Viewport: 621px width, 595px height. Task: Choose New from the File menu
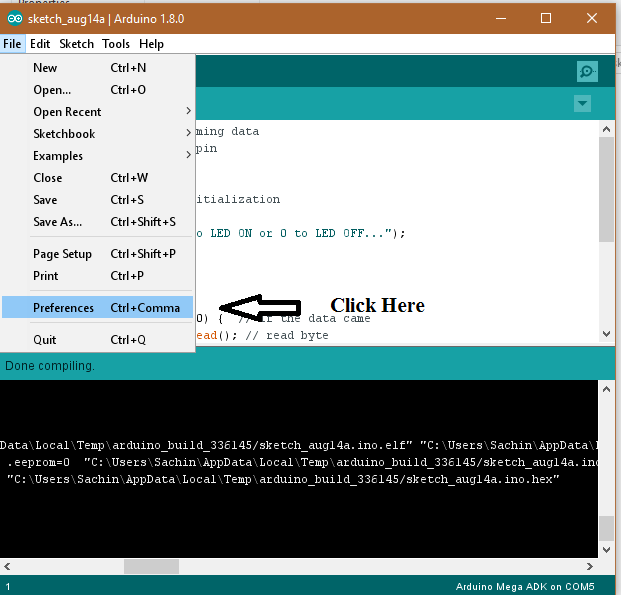pos(97,68)
